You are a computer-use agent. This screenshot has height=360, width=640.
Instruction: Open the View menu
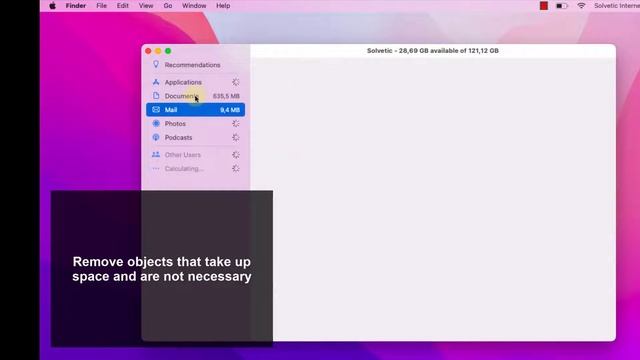(x=146, y=6)
